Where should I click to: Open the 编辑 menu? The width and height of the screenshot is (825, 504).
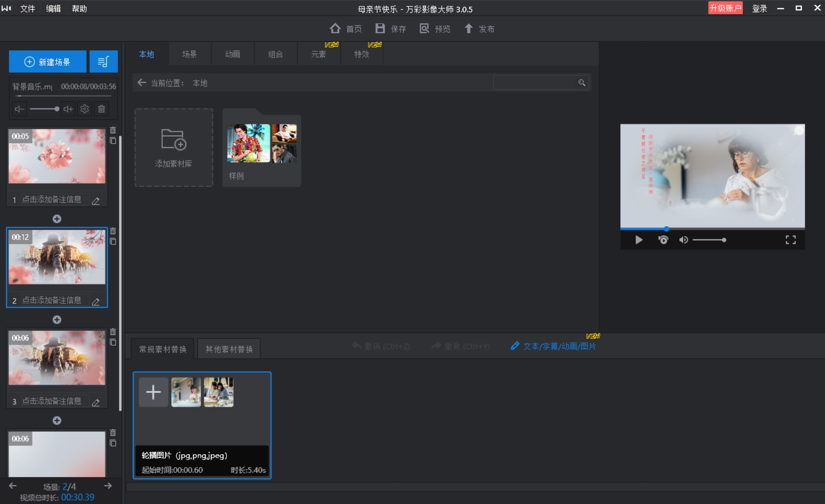pos(53,8)
